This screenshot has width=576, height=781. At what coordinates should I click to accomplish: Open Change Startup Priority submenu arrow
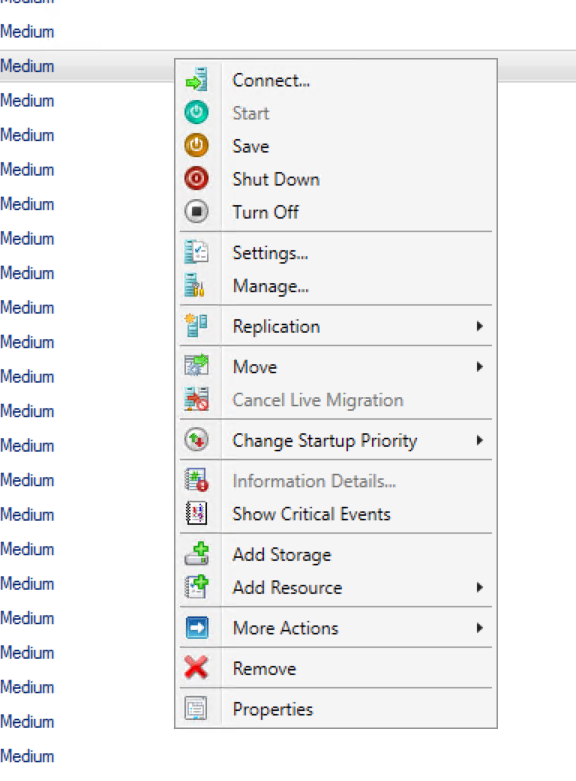479,440
